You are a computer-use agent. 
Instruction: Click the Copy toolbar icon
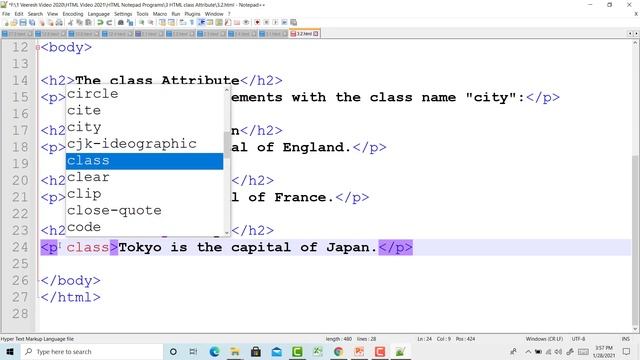pos(79,22)
